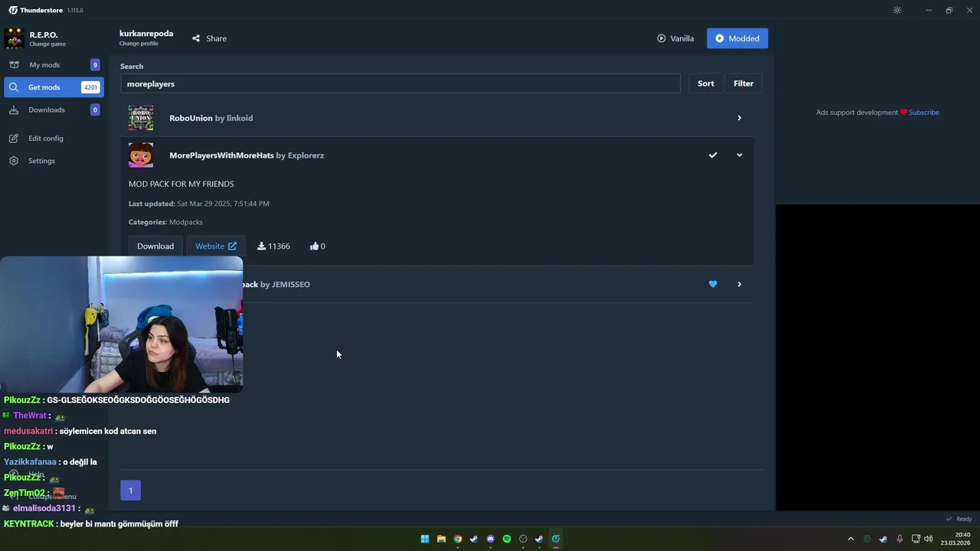The image size is (980, 551).
Task: Launch the game in Modded mode
Action: tap(737, 38)
